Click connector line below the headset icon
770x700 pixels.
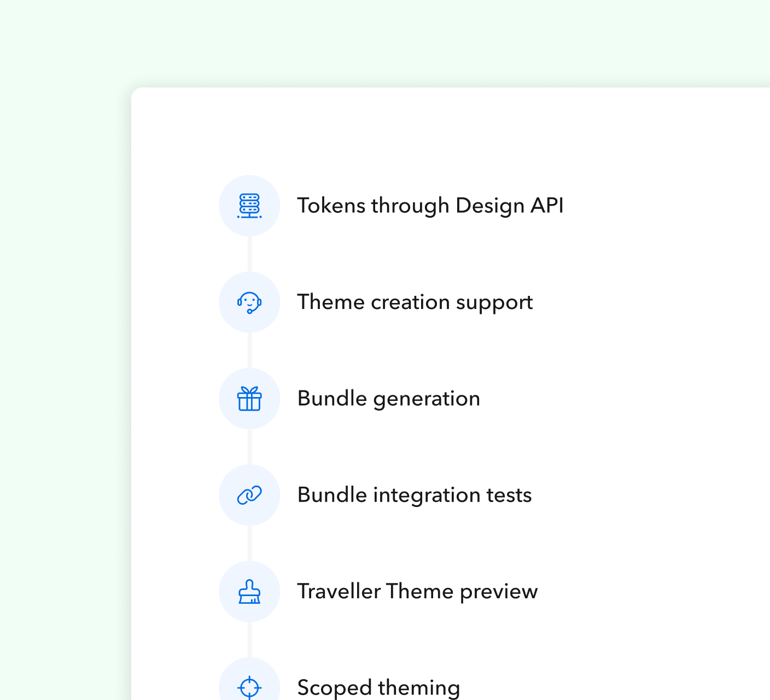(x=250, y=350)
